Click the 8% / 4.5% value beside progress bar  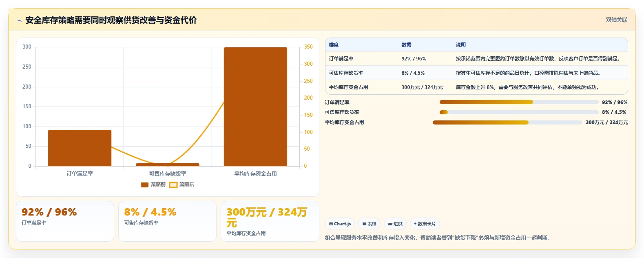point(614,112)
